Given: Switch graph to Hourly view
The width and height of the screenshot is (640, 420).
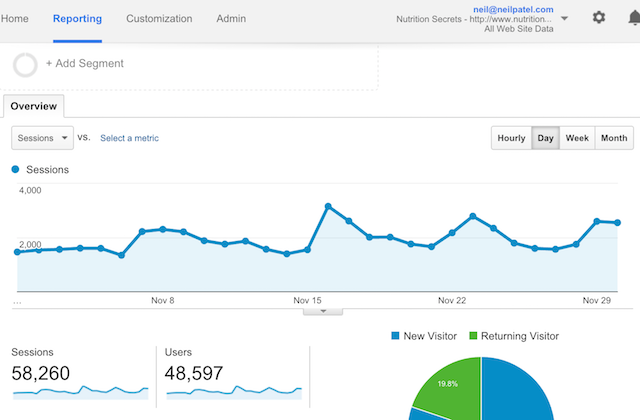Looking at the screenshot, I should click(x=511, y=138).
